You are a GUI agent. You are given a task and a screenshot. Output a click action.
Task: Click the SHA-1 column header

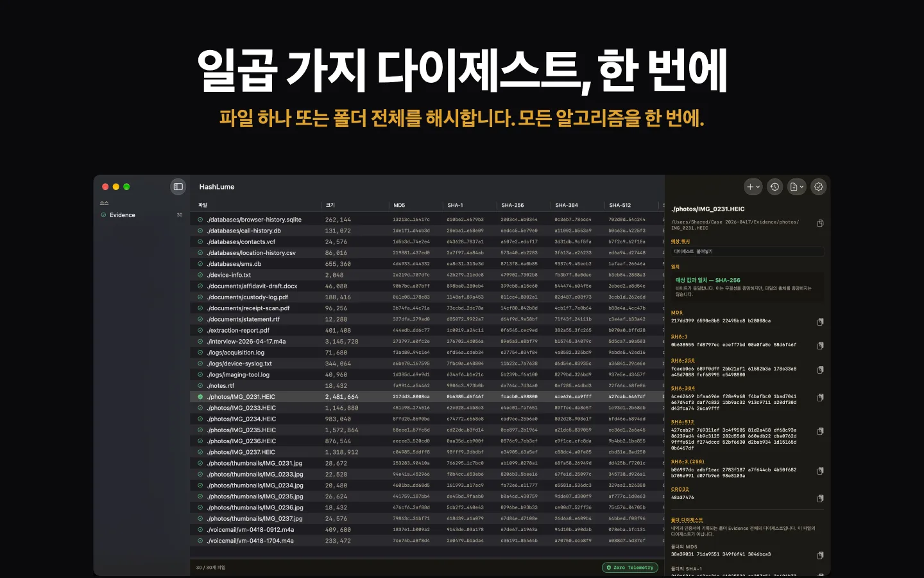[455, 206]
